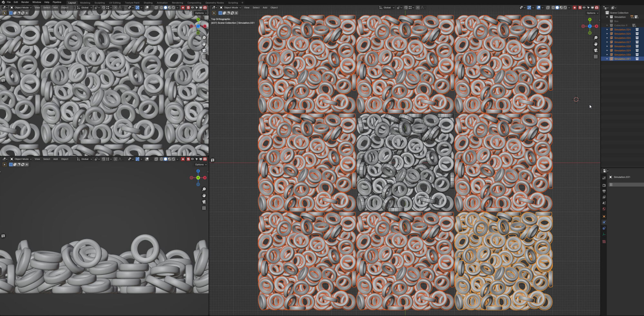Click the hand pan icon in main viewport
Viewport: 644px width, 316px height.
pos(596,44)
